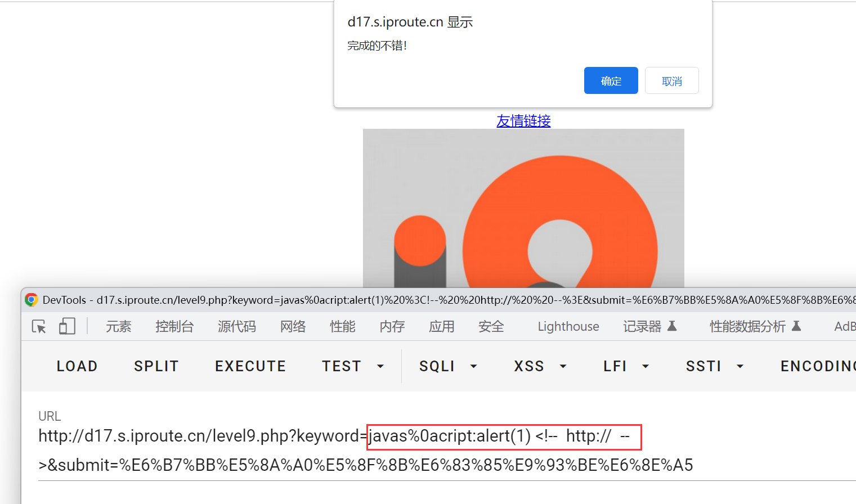Switch to the 元素 tab

[118, 326]
